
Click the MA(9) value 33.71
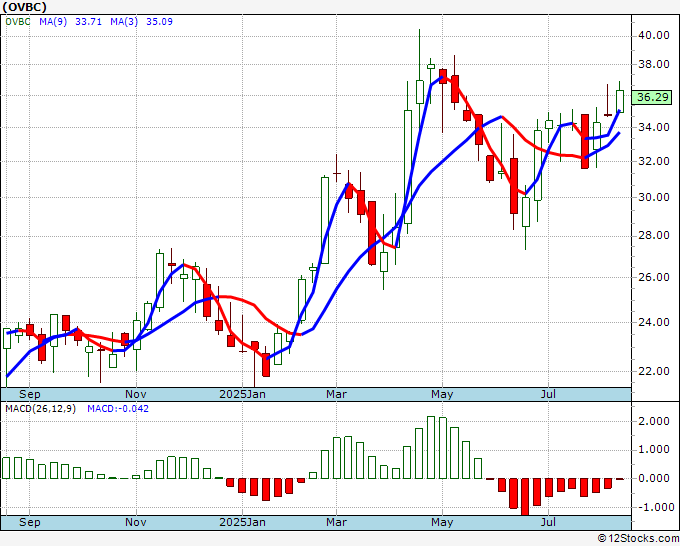[x=88, y=21]
